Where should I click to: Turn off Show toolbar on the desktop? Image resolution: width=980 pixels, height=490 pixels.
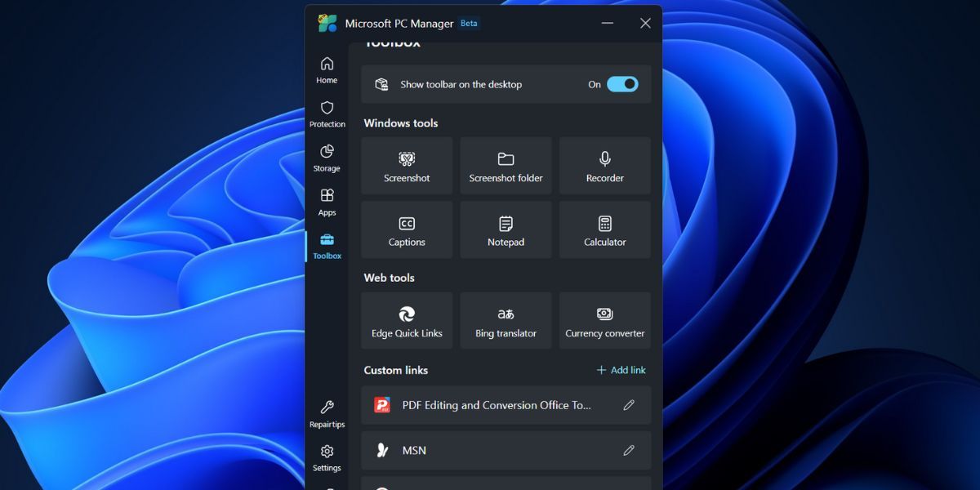coord(621,84)
